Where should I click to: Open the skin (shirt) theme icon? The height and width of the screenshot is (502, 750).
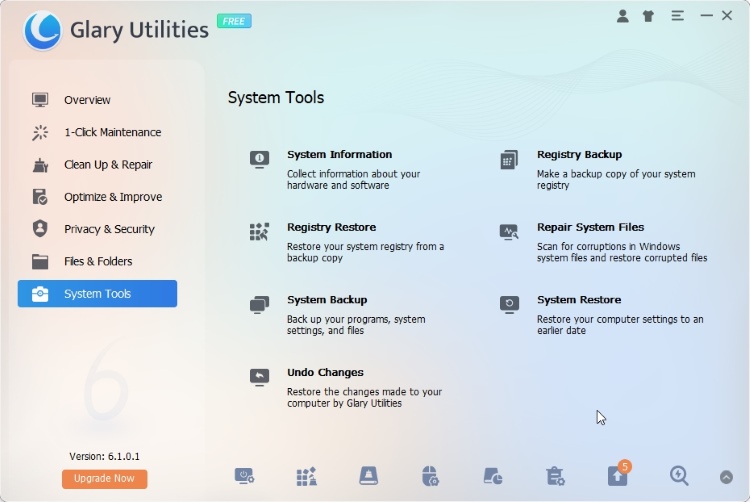tap(648, 16)
